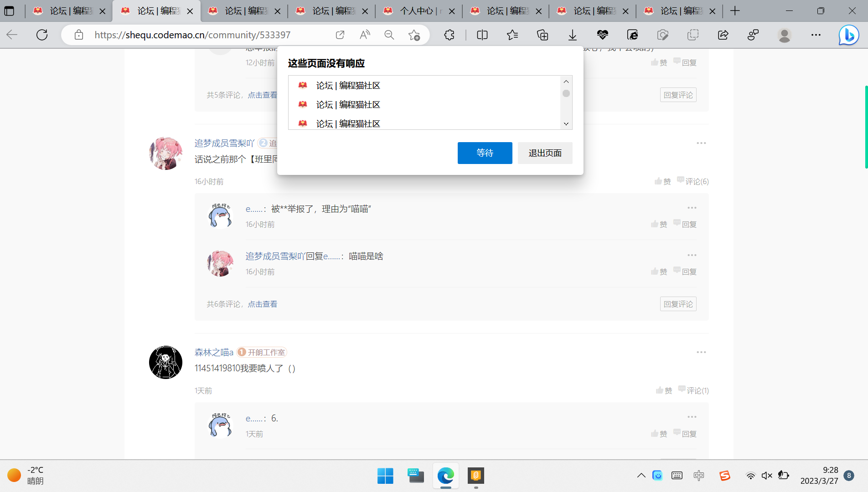The height and width of the screenshot is (492, 868).
Task: Go back to the previous page
Action: (12, 35)
